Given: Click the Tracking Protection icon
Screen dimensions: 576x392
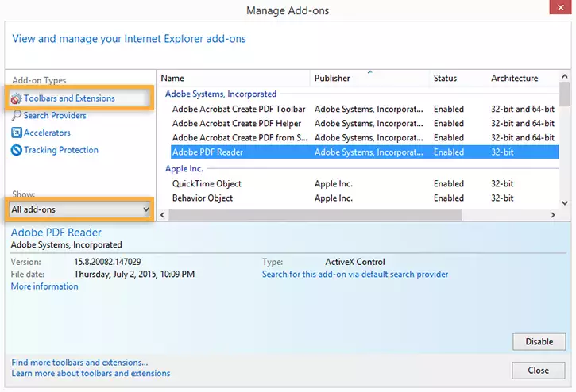Looking at the screenshot, I should (x=17, y=150).
